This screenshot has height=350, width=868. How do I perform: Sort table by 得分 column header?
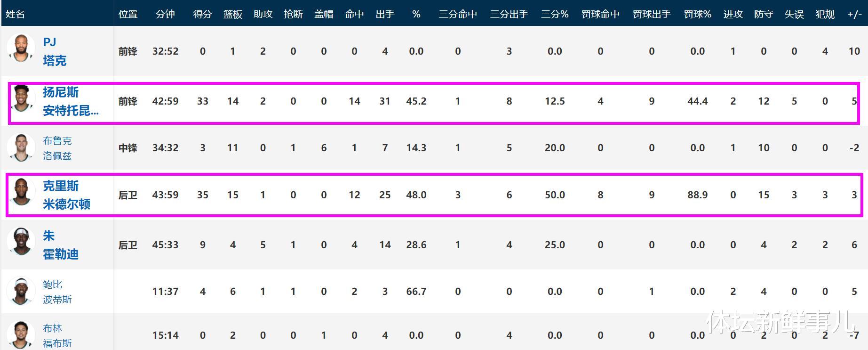click(x=202, y=14)
